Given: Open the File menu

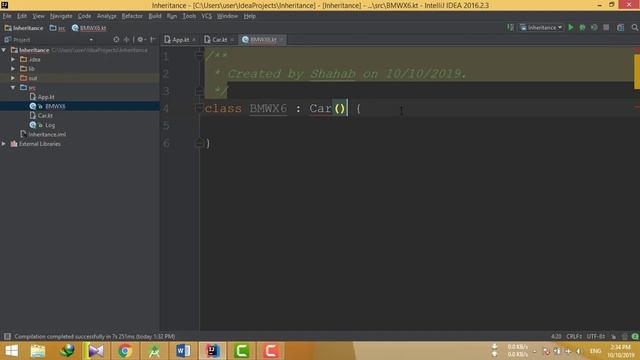Looking at the screenshot, I should [7, 16].
